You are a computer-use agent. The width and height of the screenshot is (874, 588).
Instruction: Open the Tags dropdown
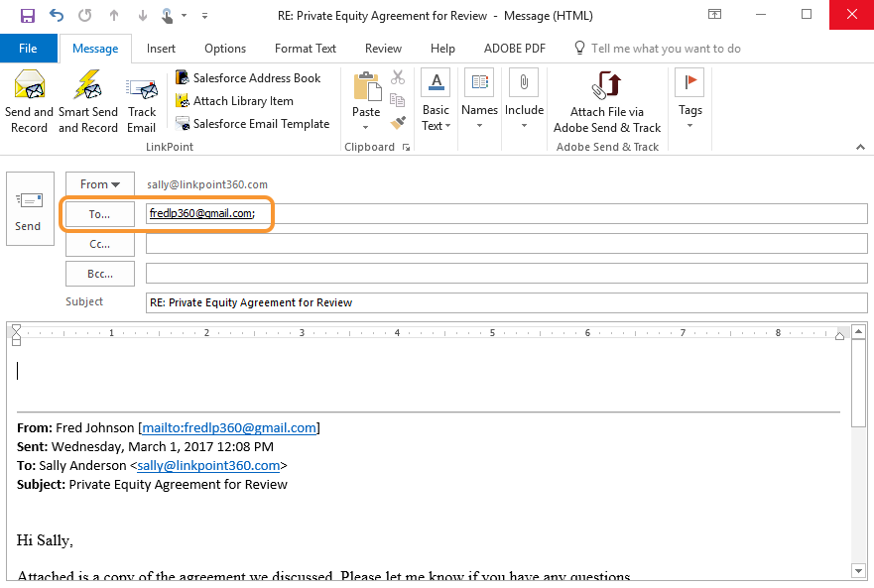(689, 101)
